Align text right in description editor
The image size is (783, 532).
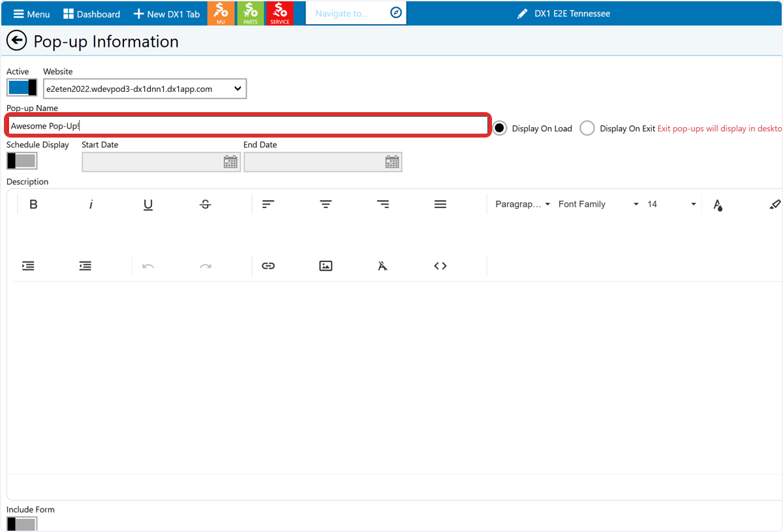[383, 205]
